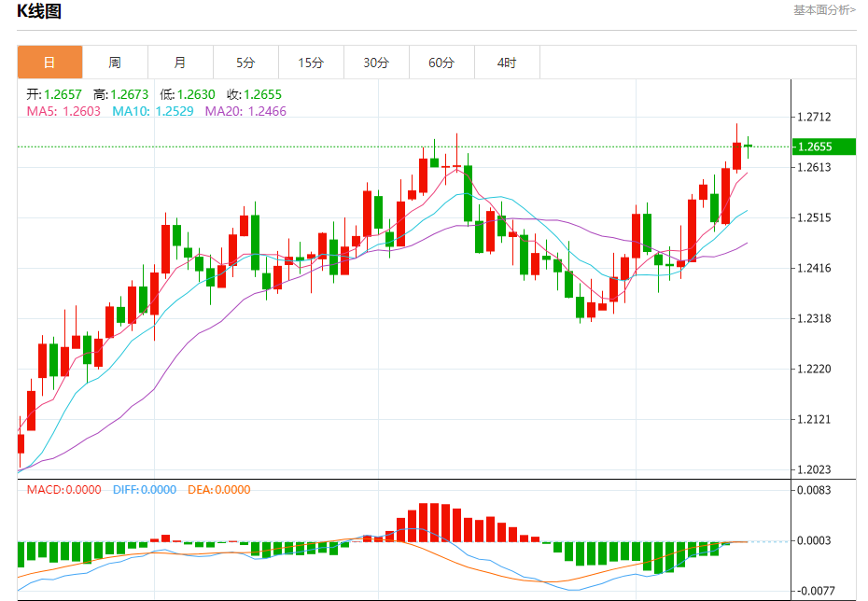Open the 4时 interval tab
Image resolution: width=868 pixels, height=601 pixels.
click(x=507, y=63)
